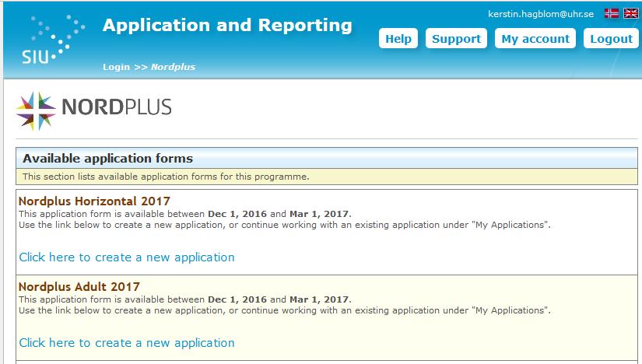Follow the Login breadcrumb link
This screenshot has height=364, width=642.
click(116, 67)
